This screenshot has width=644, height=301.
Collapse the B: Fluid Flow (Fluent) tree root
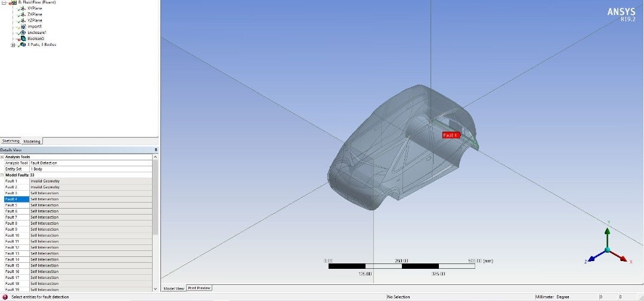point(4,2)
